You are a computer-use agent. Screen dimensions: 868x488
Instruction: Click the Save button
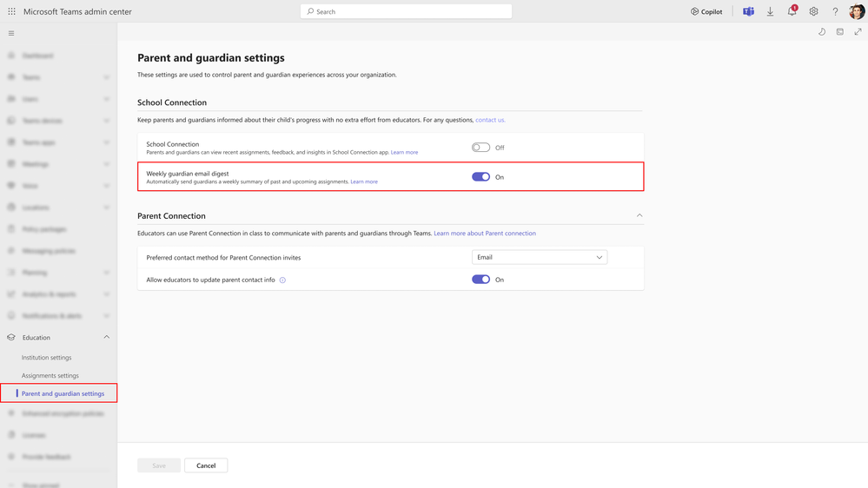click(x=159, y=465)
